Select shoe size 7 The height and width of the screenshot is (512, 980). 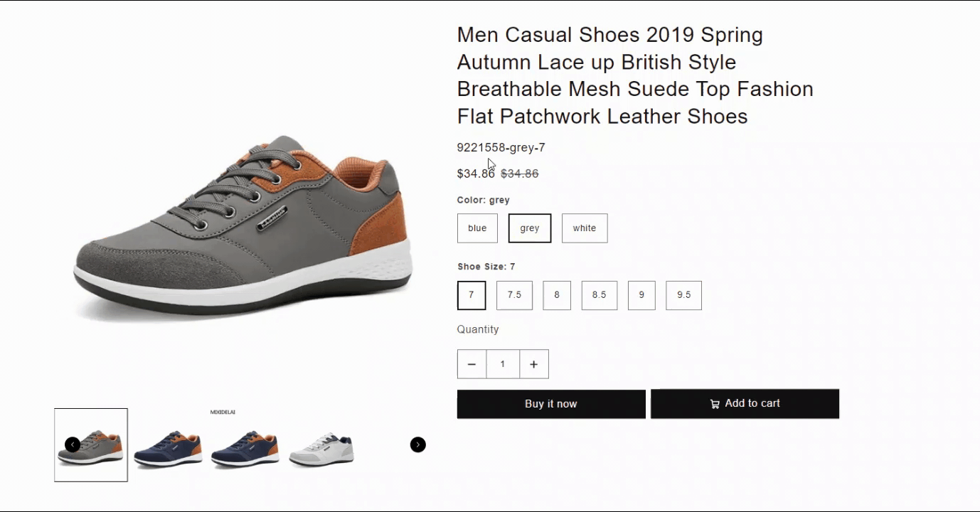pos(471,295)
